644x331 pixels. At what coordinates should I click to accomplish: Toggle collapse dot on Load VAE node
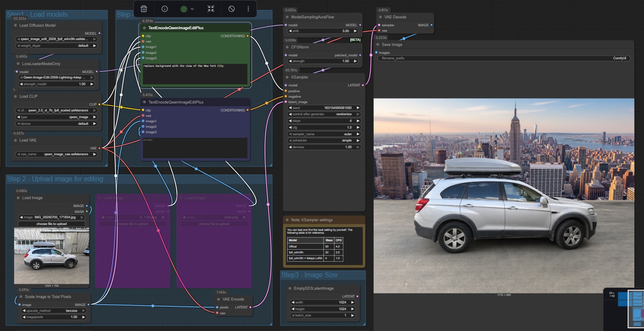[15, 140]
